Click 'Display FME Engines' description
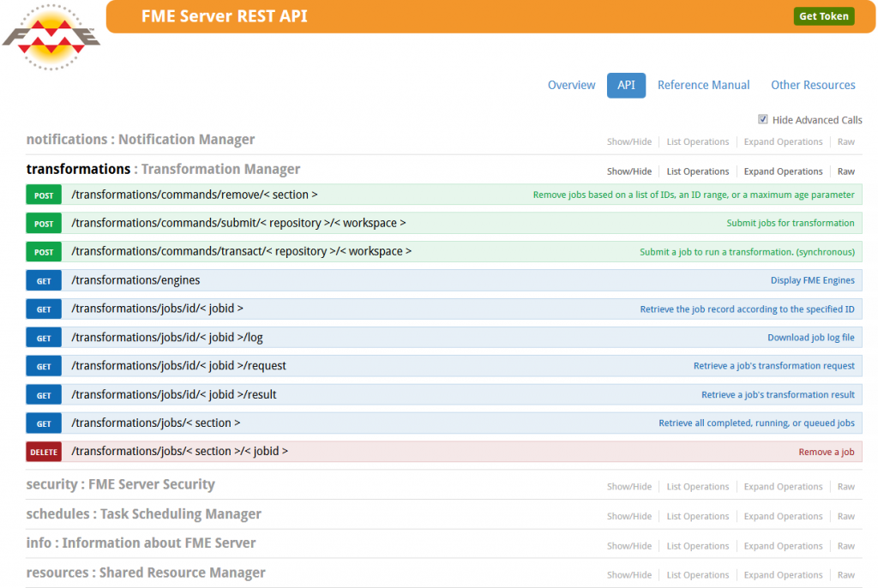 (x=813, y=280)
